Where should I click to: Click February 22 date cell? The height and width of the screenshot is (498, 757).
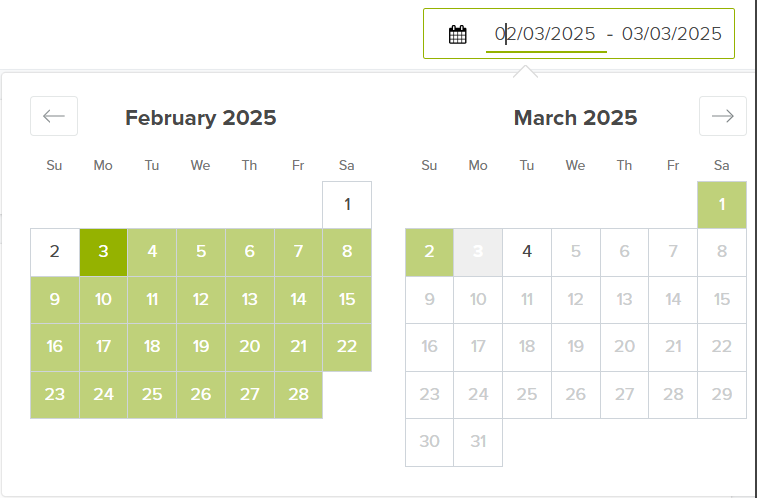347,347
